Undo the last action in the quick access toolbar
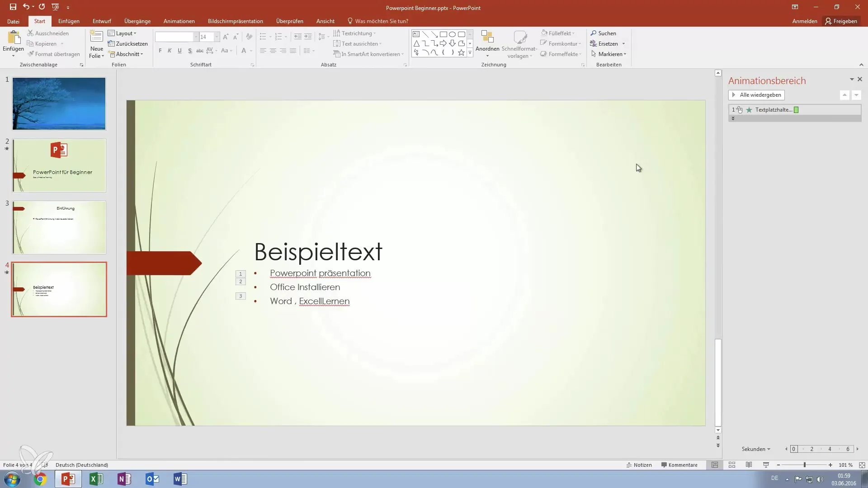The image size is (868, 488). coord(26,7)
